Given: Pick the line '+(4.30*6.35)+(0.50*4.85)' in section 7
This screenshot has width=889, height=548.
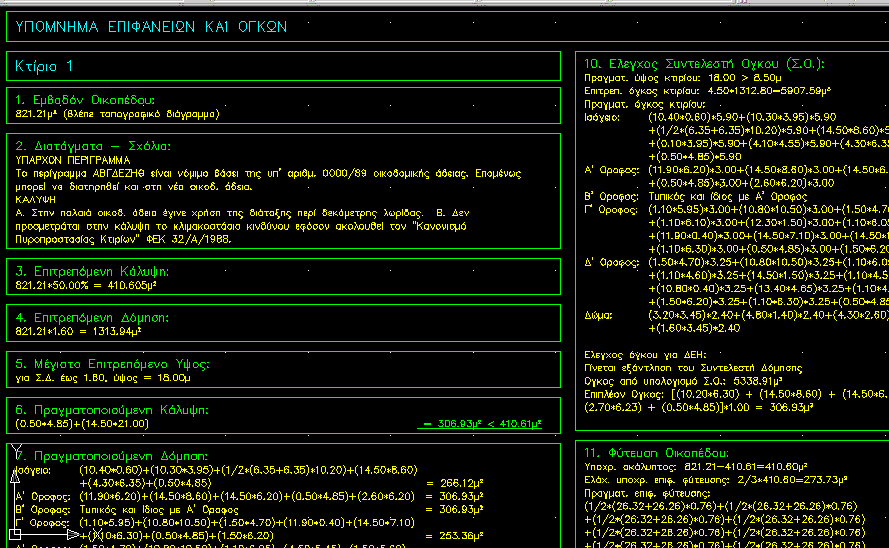Looking at the screenshot, I should click(145, 483).
